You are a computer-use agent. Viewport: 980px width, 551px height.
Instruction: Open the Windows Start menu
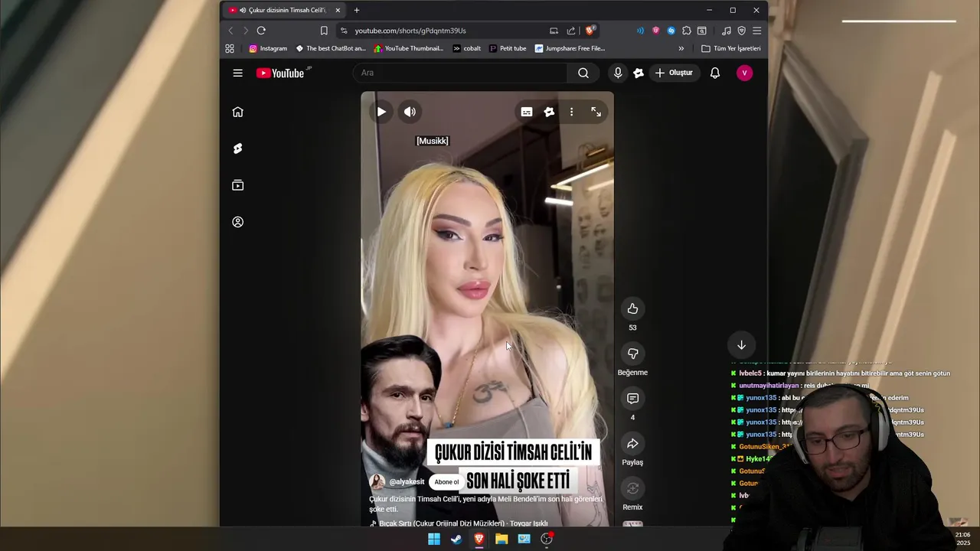[434, 539]
